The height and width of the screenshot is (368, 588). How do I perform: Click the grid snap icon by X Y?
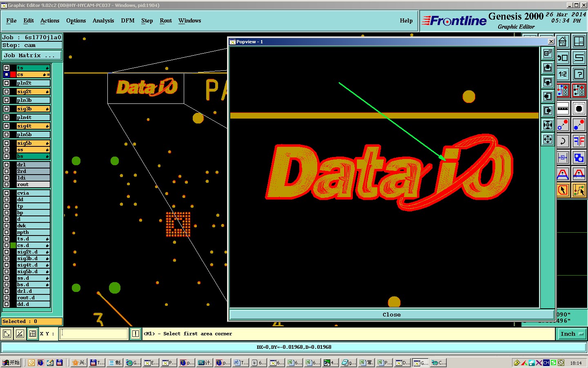pos(33,334)
